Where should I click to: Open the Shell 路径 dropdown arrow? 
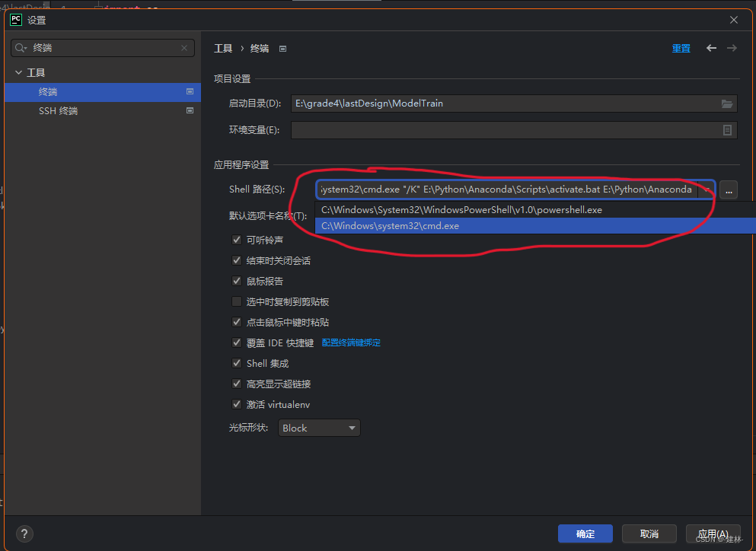pos(706,190)
